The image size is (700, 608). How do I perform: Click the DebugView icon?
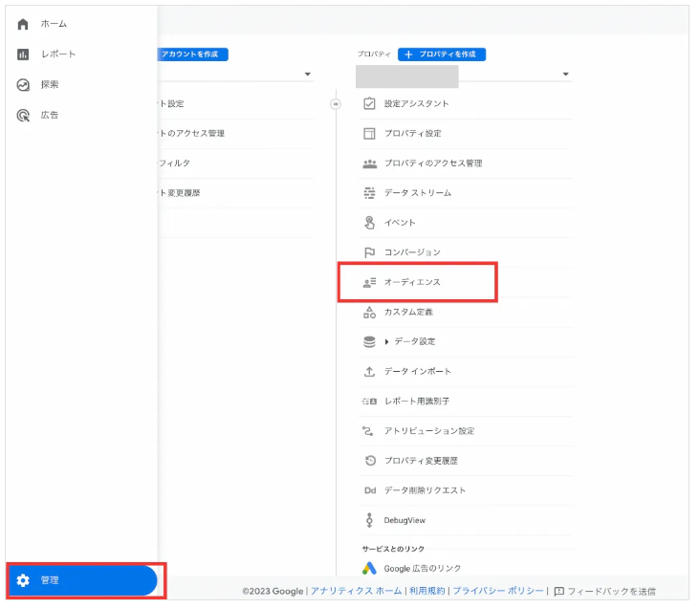coord(369,520)
